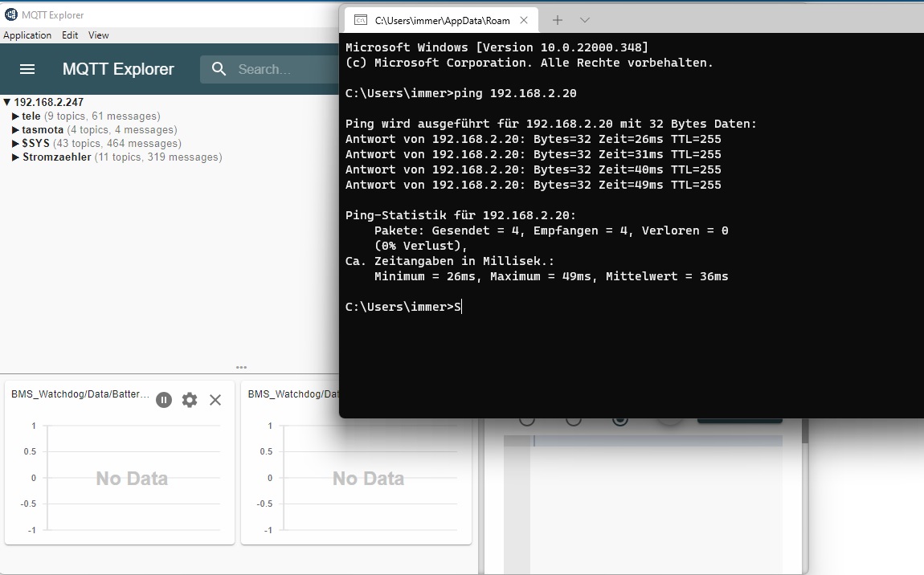
Task: Open the View menu
Action: click(x=98, y=35)
